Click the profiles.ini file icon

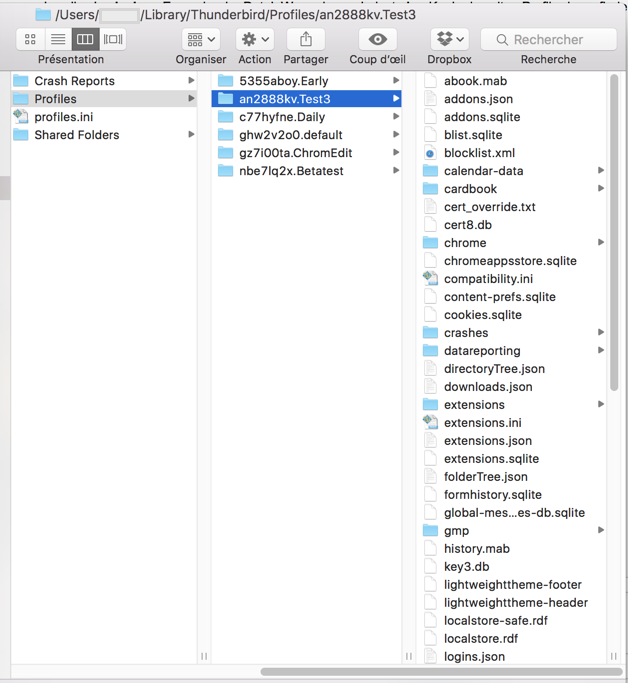point(20,117)
